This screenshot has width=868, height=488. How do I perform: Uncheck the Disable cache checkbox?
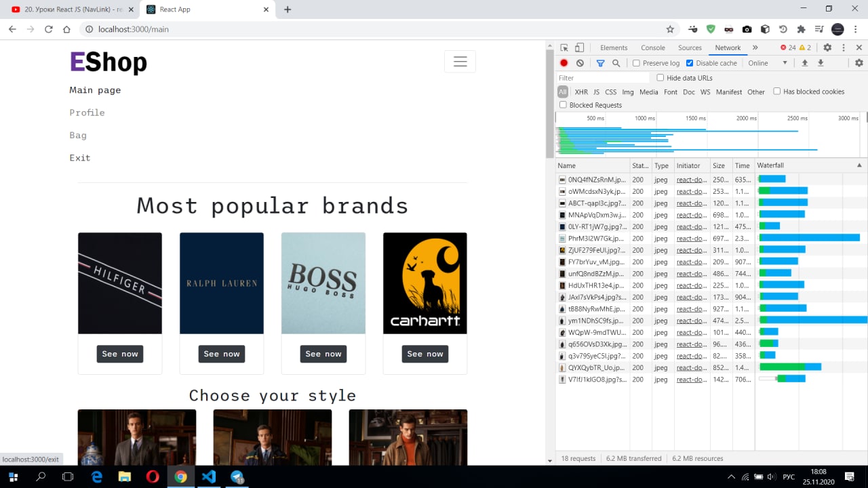(690, 63)
